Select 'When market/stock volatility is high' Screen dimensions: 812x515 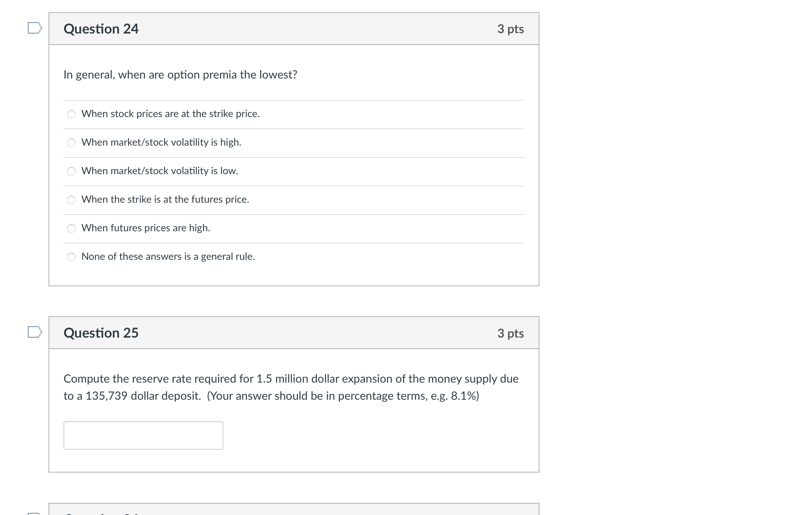(71, 142)
